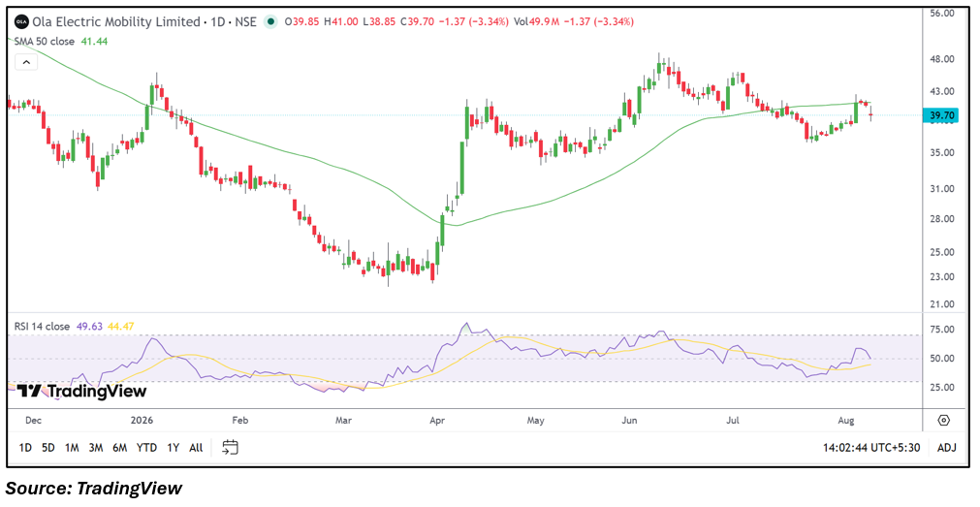This screenshot has width=980, height=507.
Task: Collapse the indicator legend chevron
Action: [x=26, y=62]
